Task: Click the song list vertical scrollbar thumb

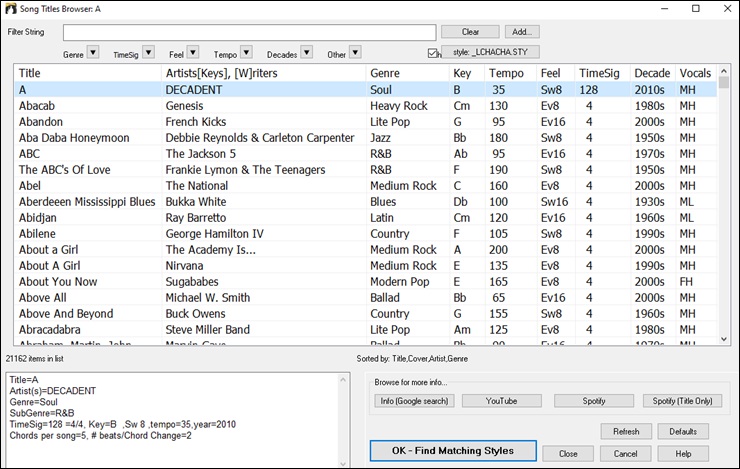Action: (724, 83)
